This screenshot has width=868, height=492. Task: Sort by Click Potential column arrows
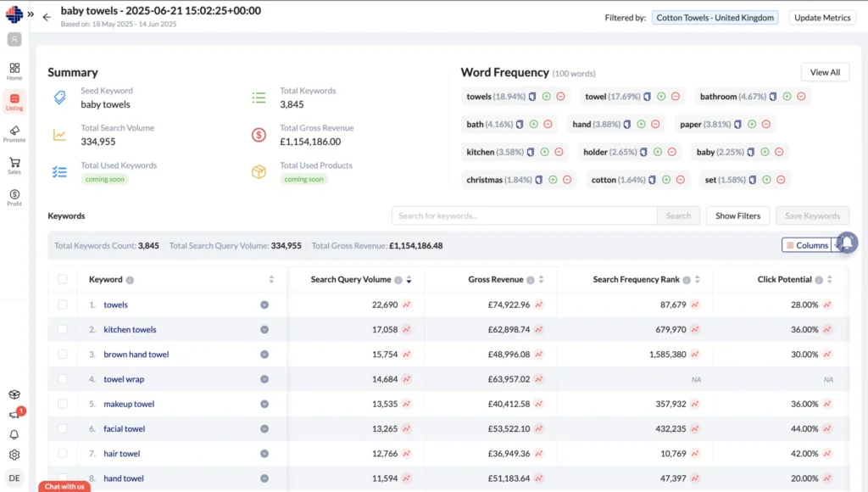click(x=830, y=280)
